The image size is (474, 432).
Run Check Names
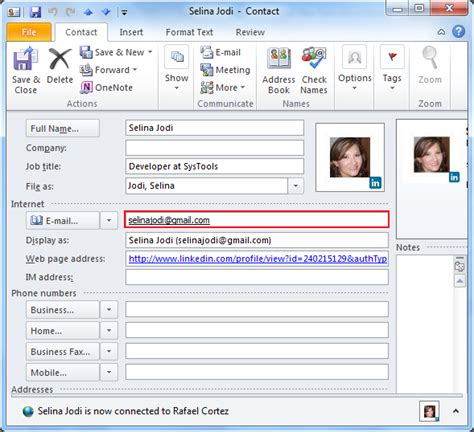[x=314, y=71]
